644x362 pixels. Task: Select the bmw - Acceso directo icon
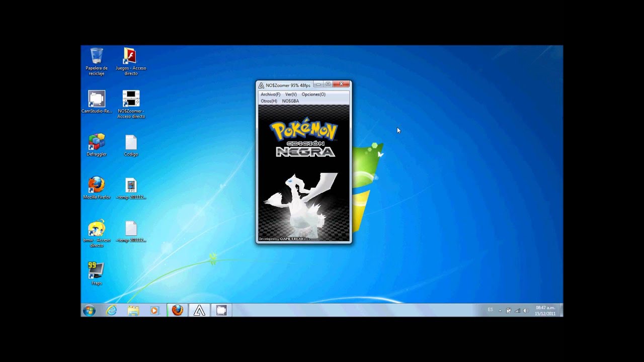pyautogui.click(x=97, y=234)
